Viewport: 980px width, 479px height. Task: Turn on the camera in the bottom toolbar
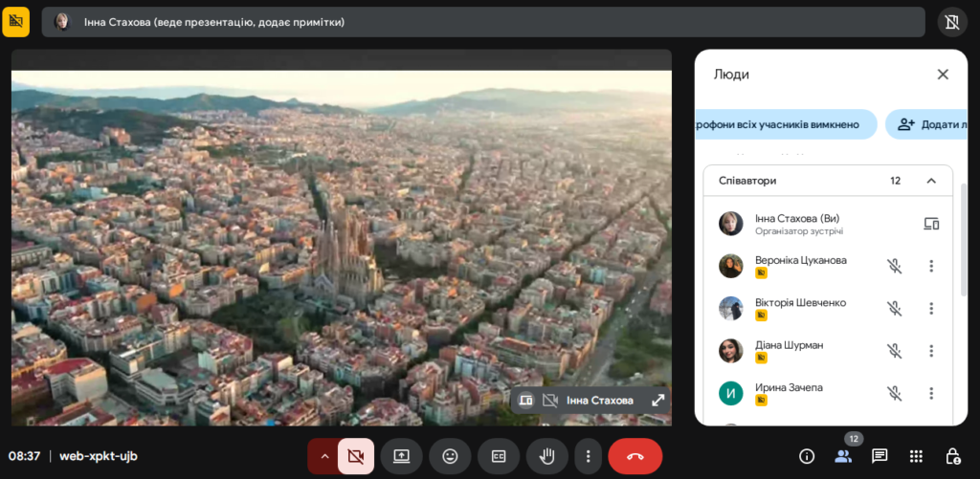click(356, 456)
